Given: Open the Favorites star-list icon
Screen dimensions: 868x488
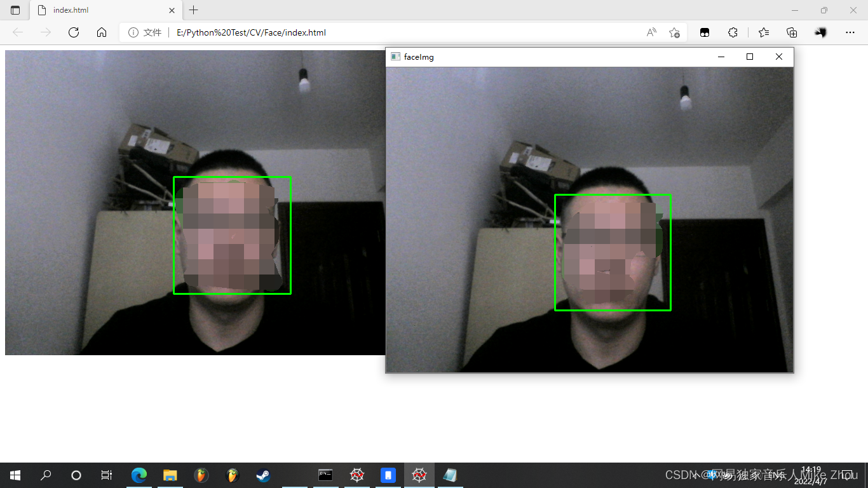Looking at the screenshot, I should [x=762, y=32].
